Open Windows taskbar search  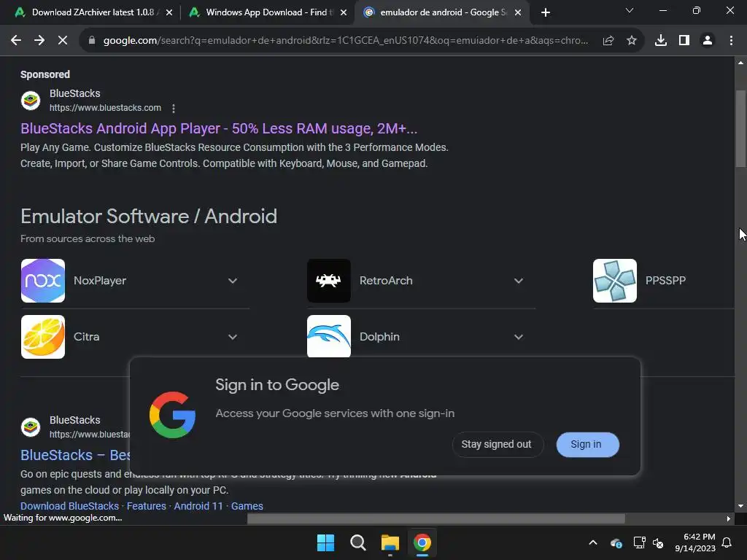click(357, 542)
